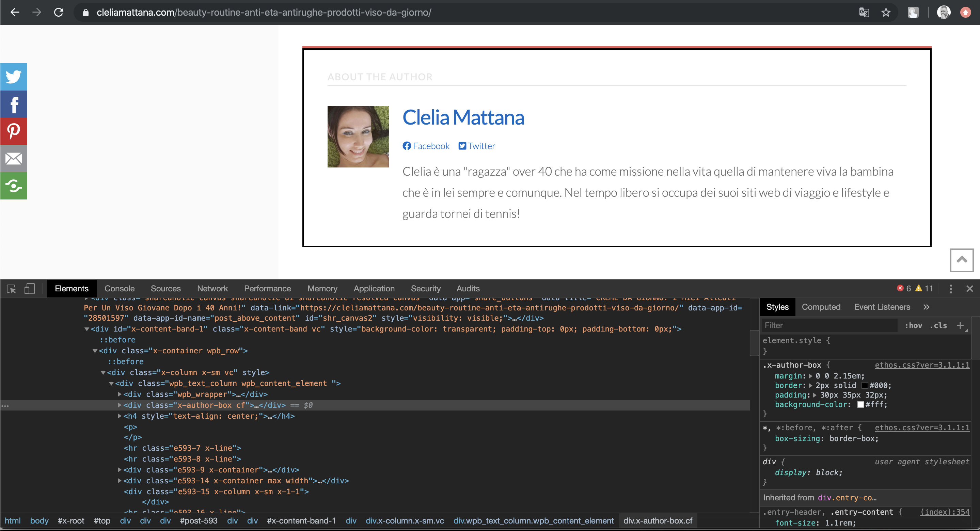Toggle the device toolbar icon
The height and width of the screenshot is (531, 980).
point(30,289)
